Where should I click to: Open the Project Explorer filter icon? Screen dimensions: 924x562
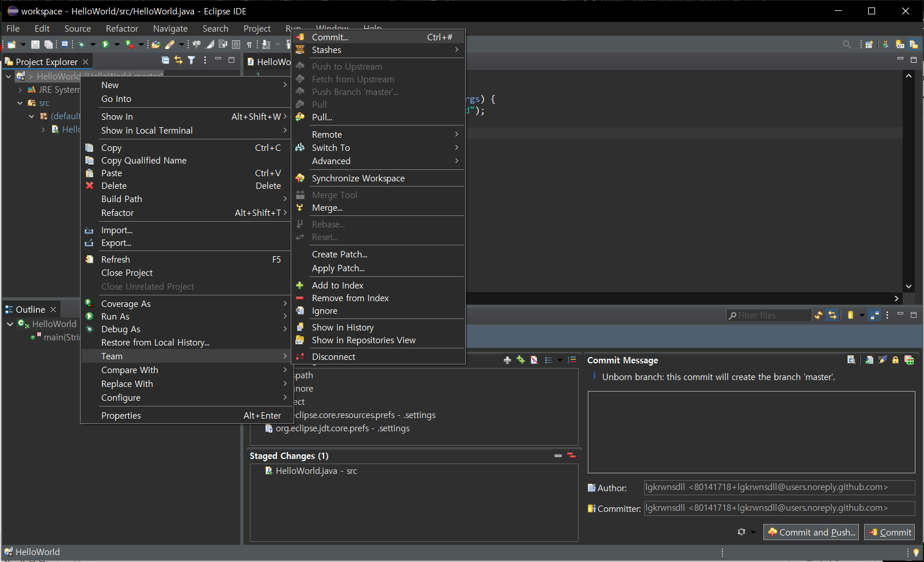191,60
